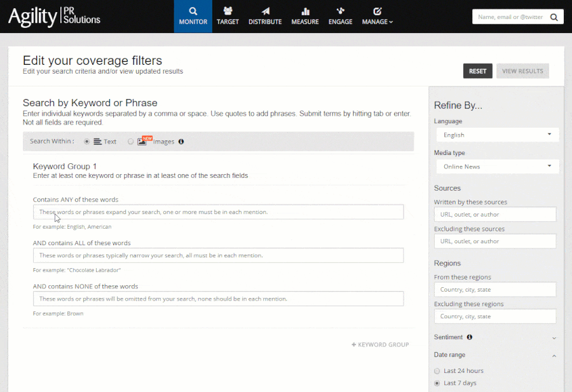This screenshot has height=392, width=572.
Task: Click the Engage icon in navbar
Action: coord(341,11)
